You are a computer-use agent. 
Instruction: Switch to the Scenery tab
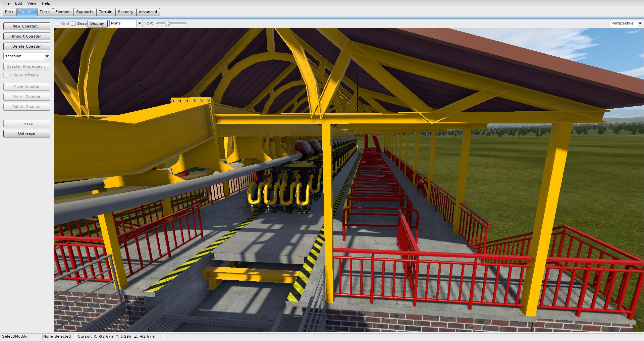125,12
